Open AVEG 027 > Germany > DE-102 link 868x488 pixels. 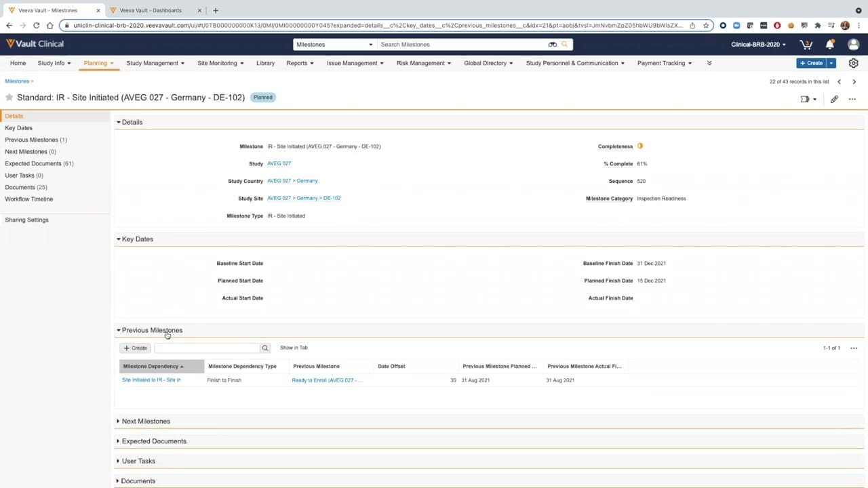tap(304, 198)
